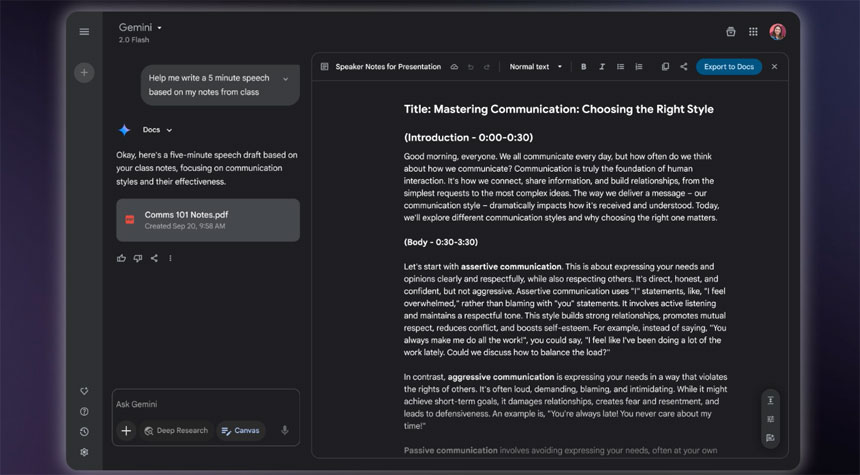
Task: Click the Good morning, everyone paragraph
Action: click(561, 187)
